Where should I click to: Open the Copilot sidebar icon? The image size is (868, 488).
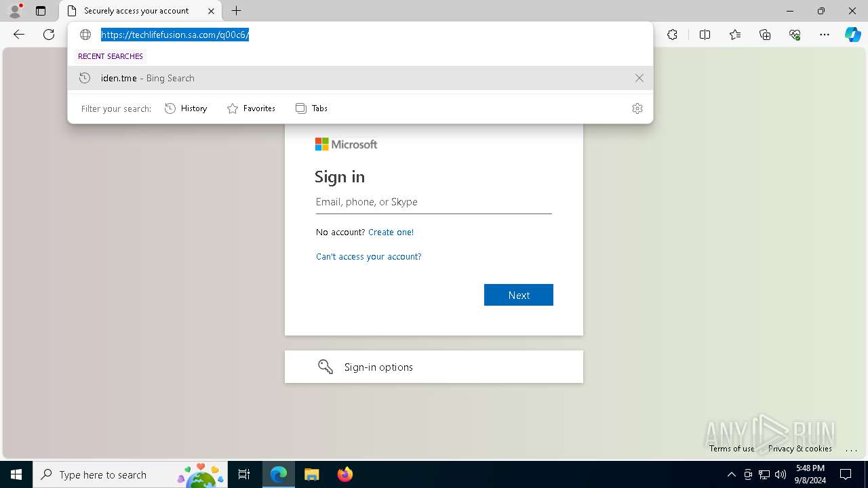coord(852,35)
